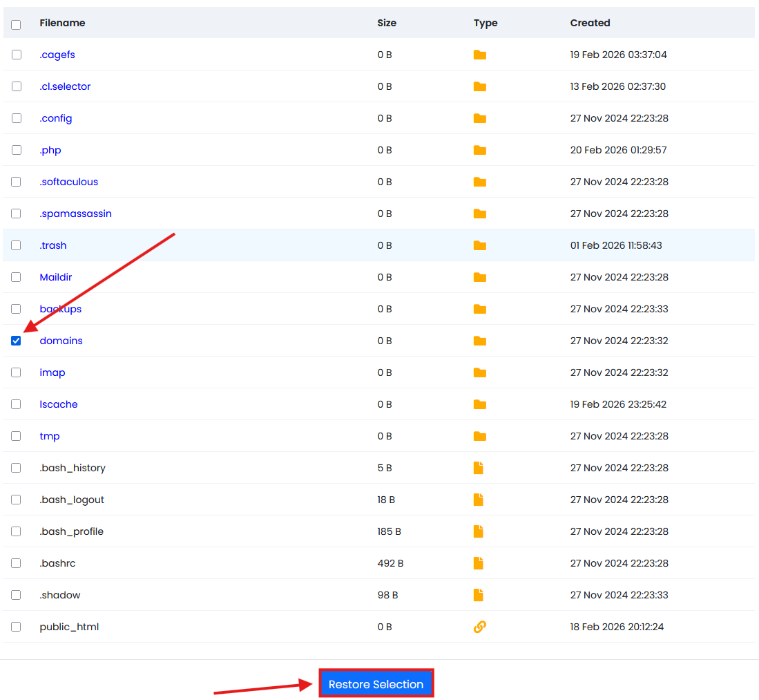Open the .cl.selector folder
This screenshot has height=700, width=759.
click(65, 86)
